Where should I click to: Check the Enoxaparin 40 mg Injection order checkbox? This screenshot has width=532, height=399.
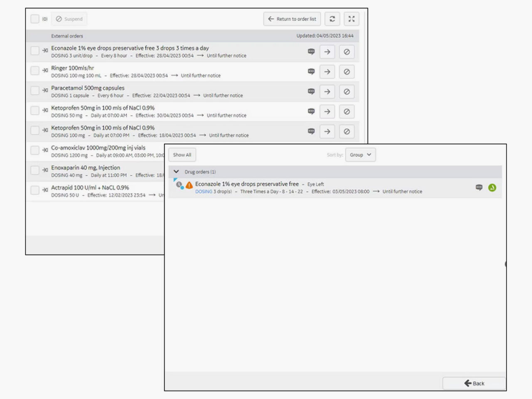coord(35,170)
